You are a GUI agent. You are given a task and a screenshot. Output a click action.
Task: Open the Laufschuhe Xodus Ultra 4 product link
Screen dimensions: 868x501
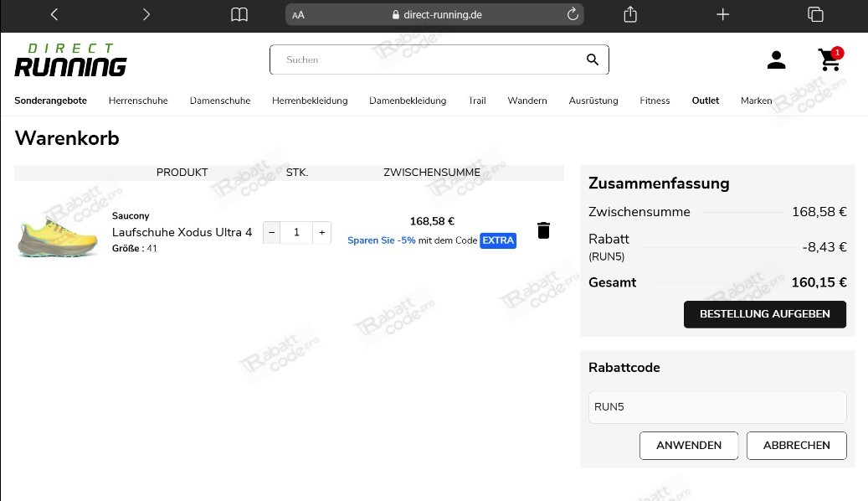tap(182, 232)
